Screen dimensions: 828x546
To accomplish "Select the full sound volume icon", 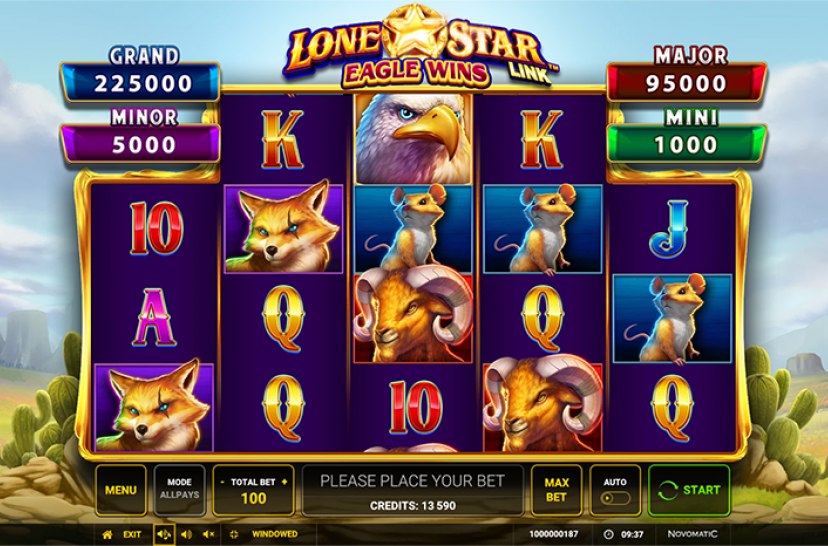I will point(163,534).
